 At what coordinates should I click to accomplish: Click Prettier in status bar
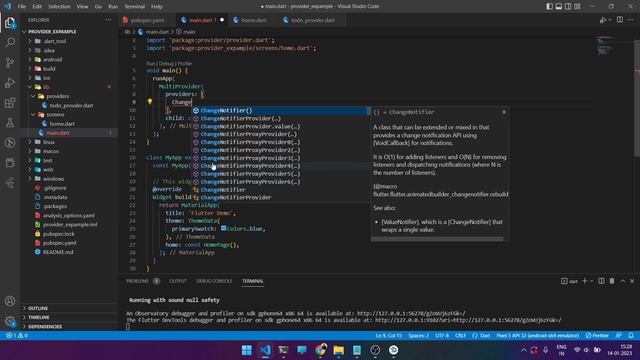[x=597, y=336]
